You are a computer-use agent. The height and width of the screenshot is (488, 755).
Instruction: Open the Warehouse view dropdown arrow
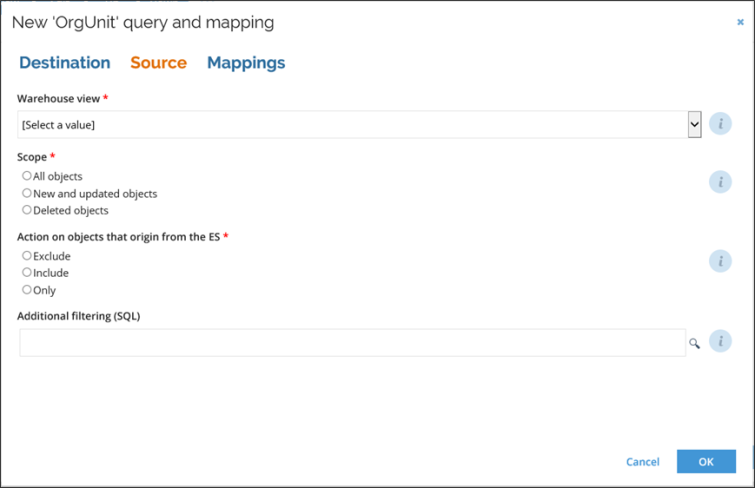tap(694, 124)
